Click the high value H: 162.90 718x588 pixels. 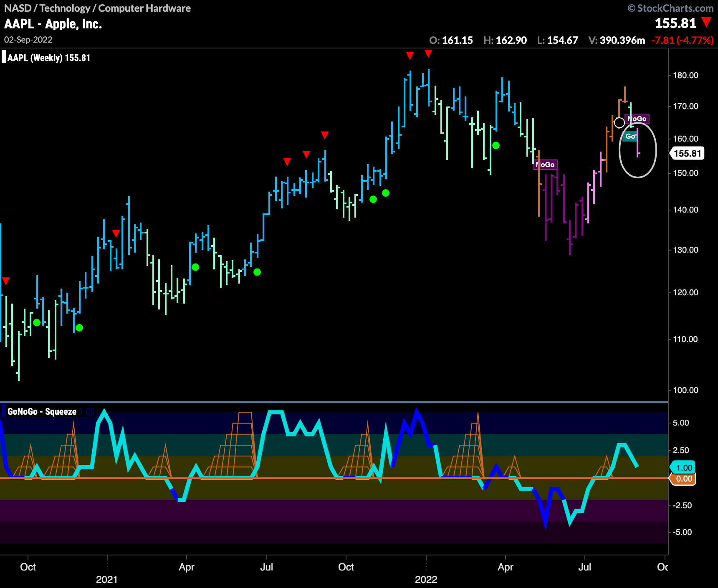pyautogui.click(x=505, y=40)
